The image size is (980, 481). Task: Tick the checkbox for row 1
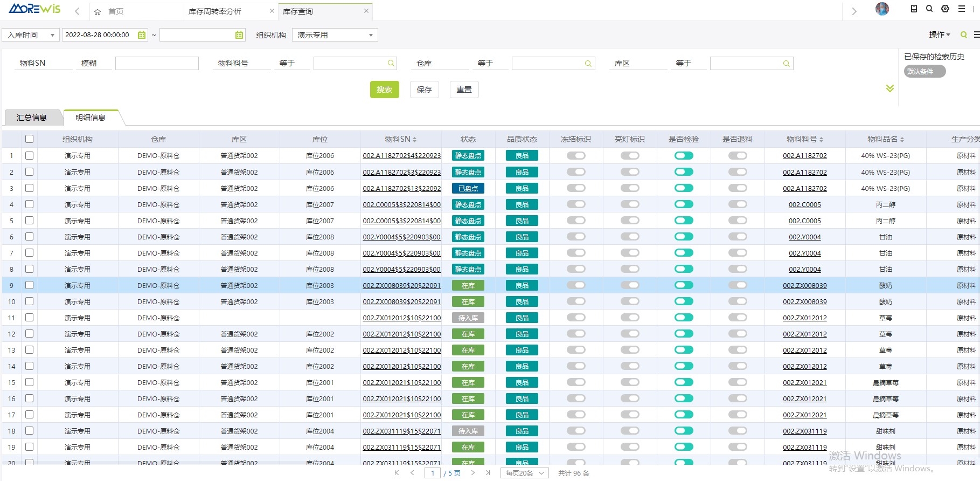coord(30,155)
